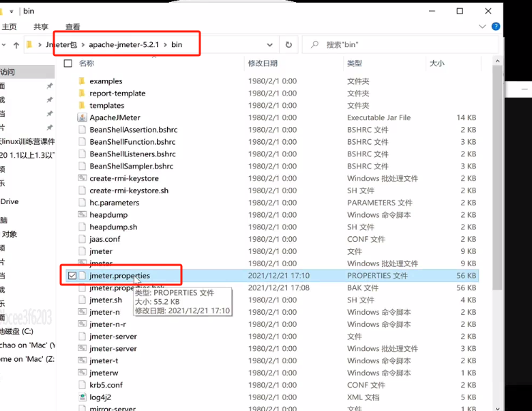Toggle the select-all checkbox in header
This screenshot has height=411, width=532.
click(68, 63)
